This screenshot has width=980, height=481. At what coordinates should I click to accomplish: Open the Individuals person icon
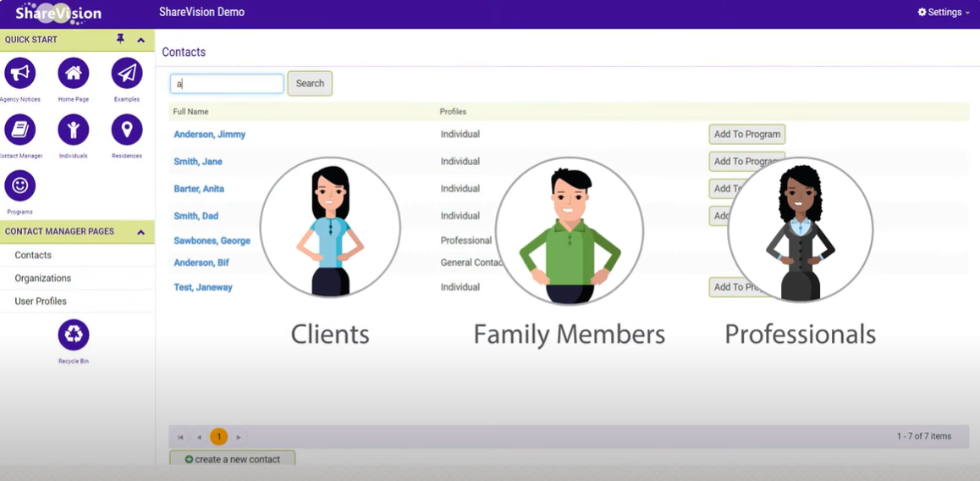[74, 130]
